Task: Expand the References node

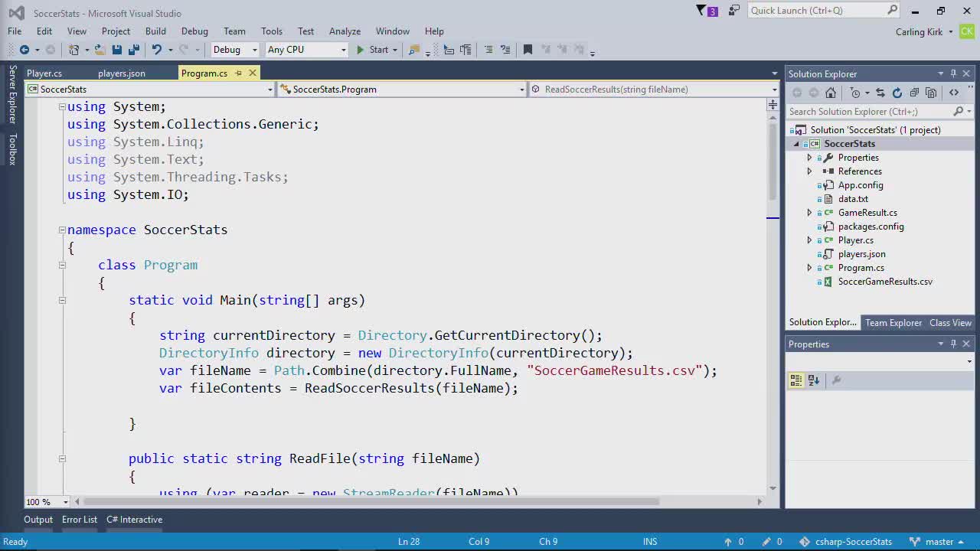Action: (x=809, y=171)
